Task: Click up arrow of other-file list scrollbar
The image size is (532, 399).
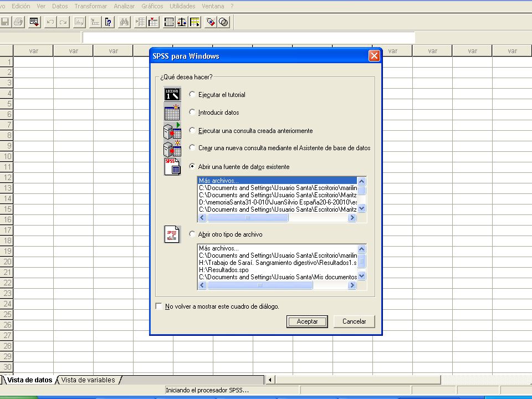Action: (361, 249)
